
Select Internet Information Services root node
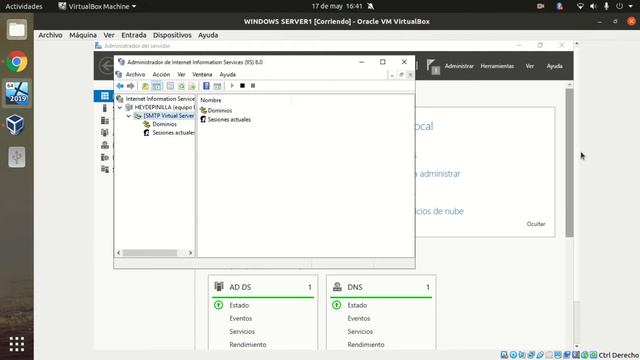(156, 99)
